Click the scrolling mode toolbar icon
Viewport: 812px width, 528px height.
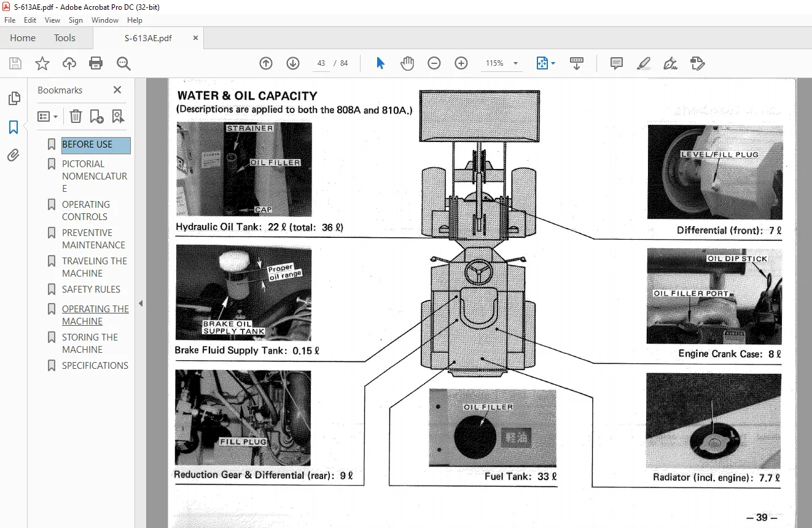coord(576,63)
